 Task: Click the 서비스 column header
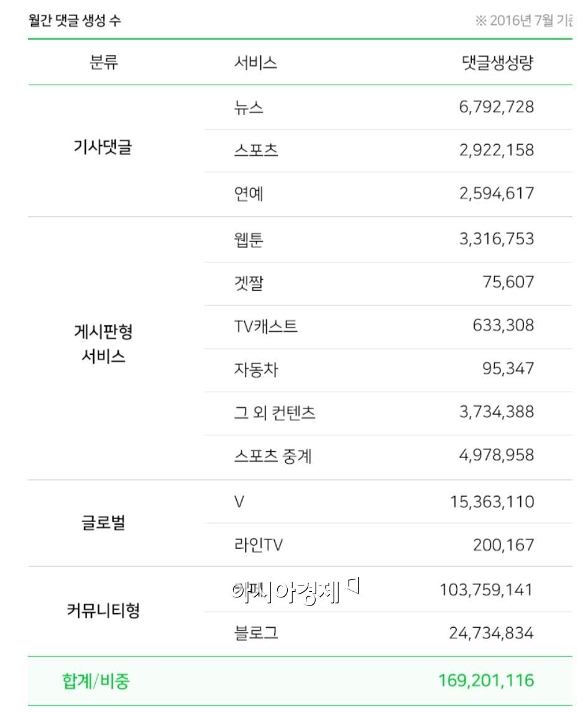point(255,63)
